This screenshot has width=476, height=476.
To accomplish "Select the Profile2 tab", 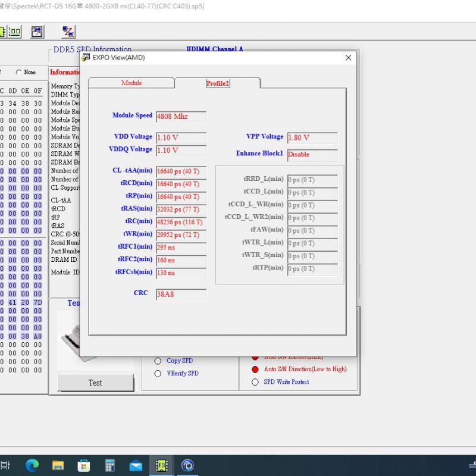I will coord(218,83).
